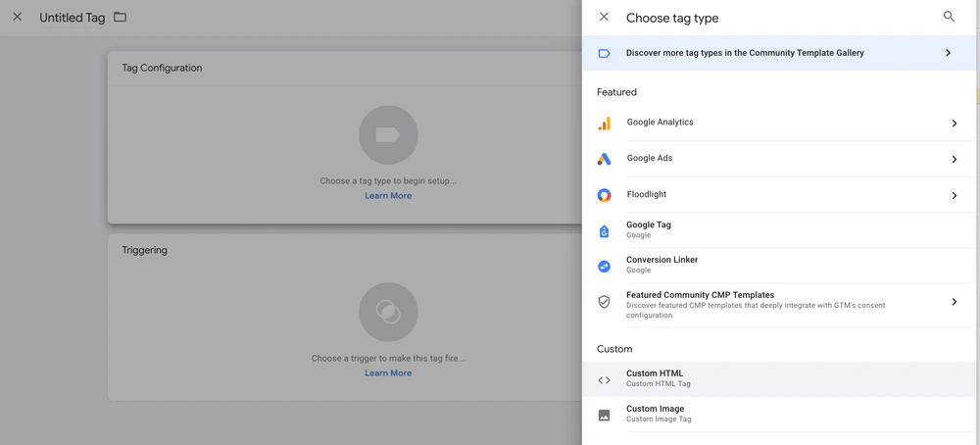Close the Choose tag type panel
This screenshot has height=445, width=980.
pyautogui.click(x=604, y=17)
